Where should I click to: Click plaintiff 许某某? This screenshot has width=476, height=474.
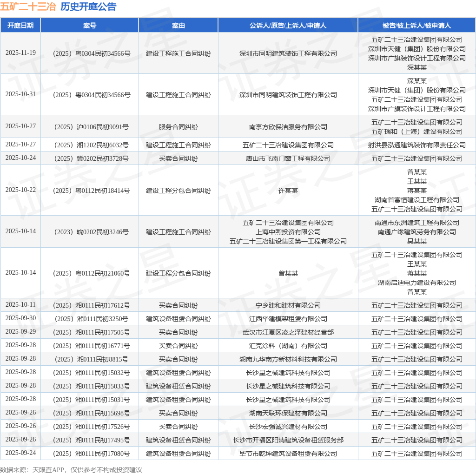coord(288,191)
